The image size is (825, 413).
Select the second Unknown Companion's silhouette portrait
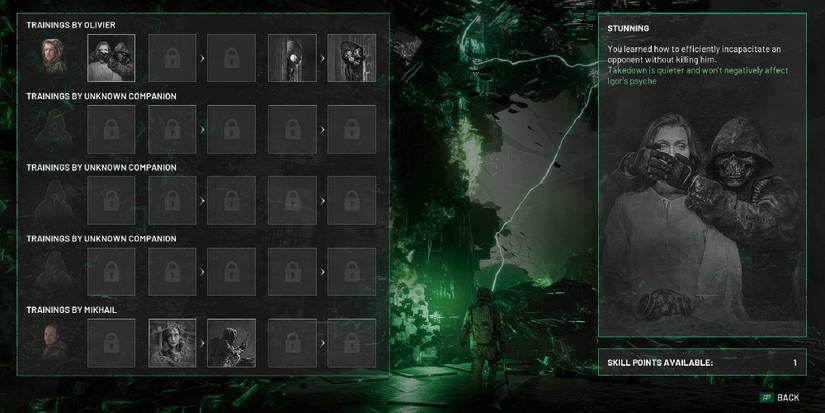(x=53, y=200)
